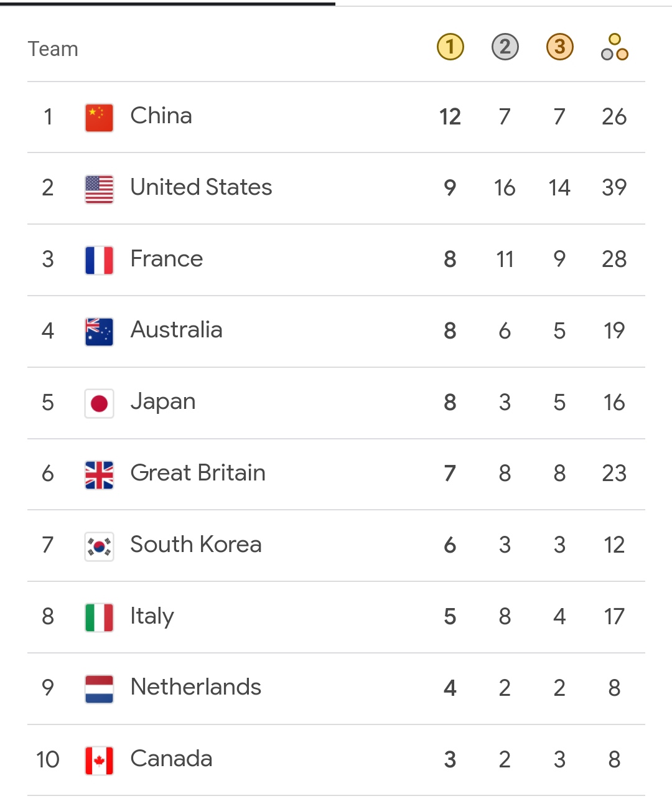Click the United States flag icon

pos(99,189)
